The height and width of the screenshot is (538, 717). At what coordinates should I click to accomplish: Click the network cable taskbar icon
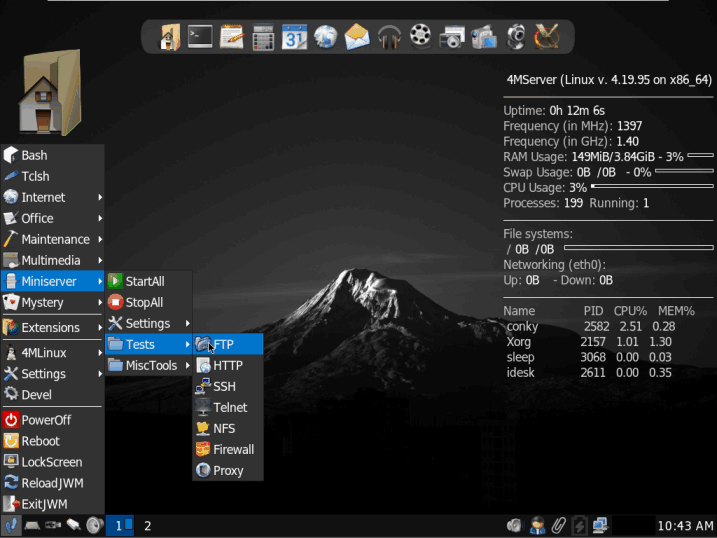tap(53, 525)
